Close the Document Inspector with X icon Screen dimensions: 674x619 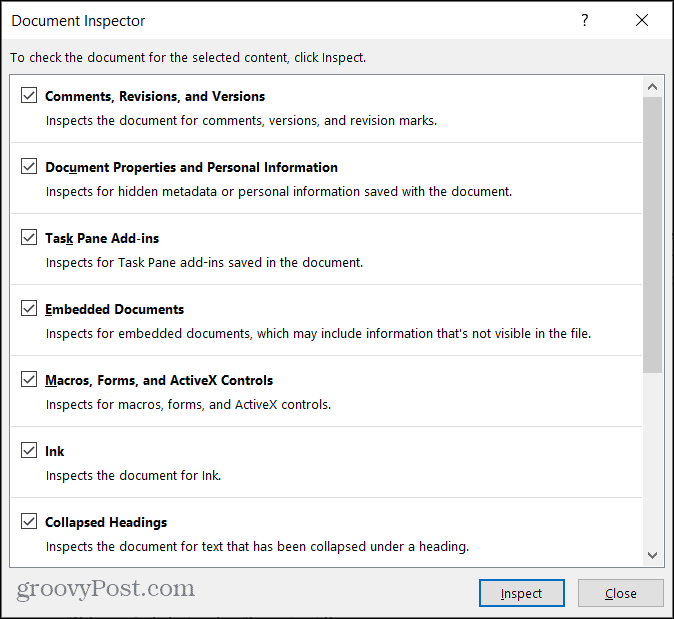pos(642,20)
